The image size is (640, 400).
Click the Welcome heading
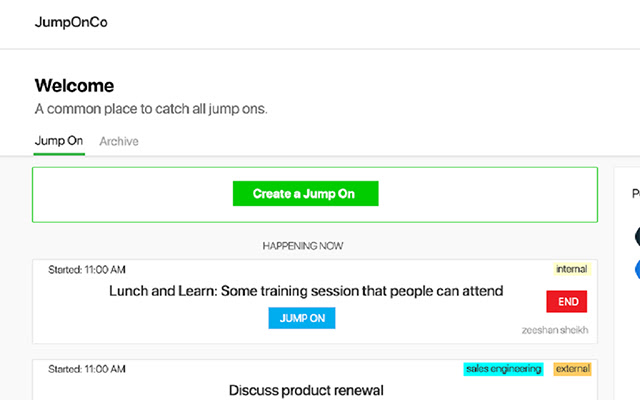click(x=74, y=86)
